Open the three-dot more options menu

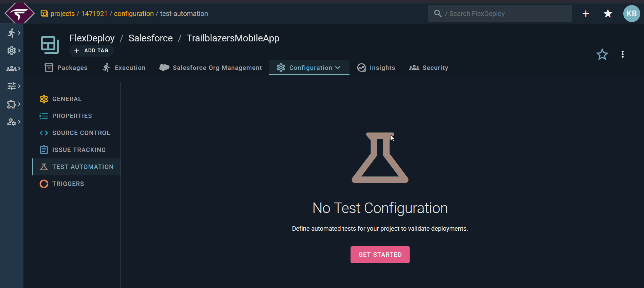click(622, 54)
